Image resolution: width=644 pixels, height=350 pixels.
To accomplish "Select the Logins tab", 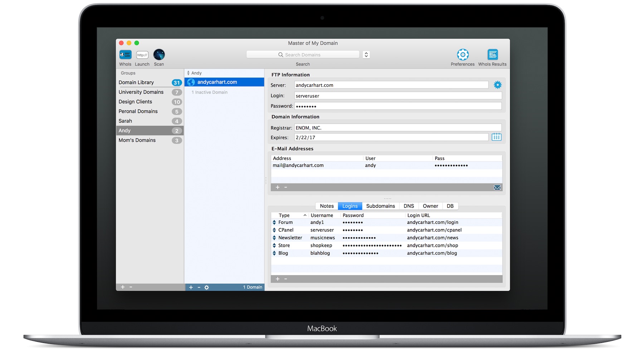I will click(x=350, y=206).
